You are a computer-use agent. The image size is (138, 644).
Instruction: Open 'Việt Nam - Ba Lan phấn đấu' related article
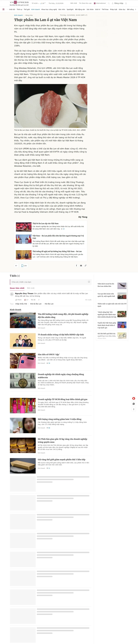pyautogui.click(x=58, y=237)
